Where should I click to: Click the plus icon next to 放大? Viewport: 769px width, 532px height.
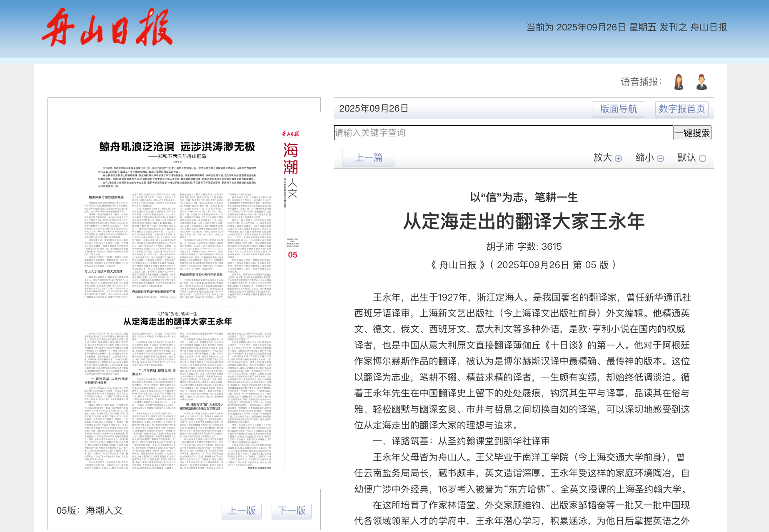tap(618, 158)
